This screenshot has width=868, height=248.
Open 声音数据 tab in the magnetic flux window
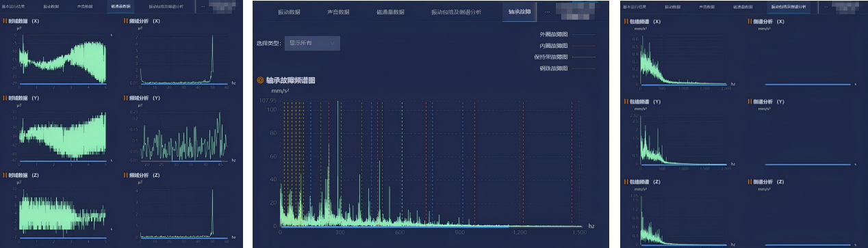coord(84,6)
